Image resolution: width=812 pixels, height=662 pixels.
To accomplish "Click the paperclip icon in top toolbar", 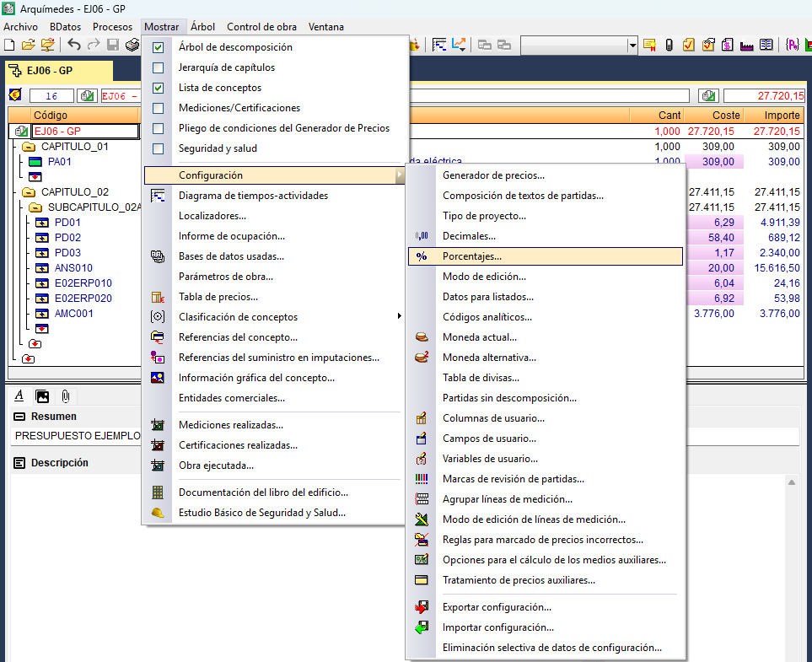I will (x=669, y=45).
